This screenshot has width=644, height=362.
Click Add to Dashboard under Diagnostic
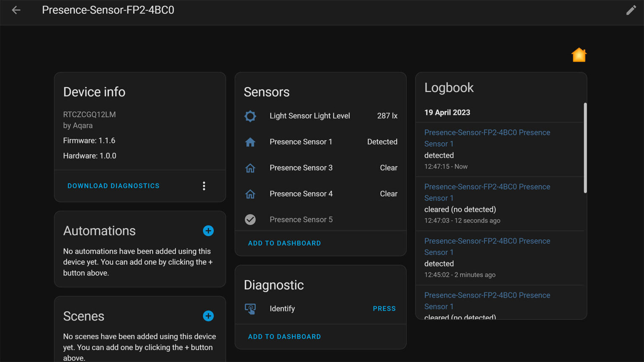click(x=284, y=337)
